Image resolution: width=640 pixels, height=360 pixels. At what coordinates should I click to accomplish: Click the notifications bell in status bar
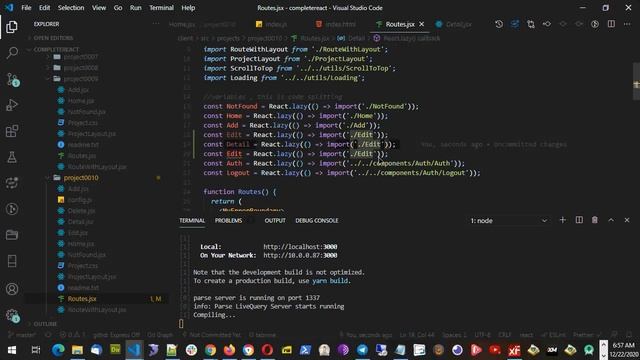tap(629, 335)
